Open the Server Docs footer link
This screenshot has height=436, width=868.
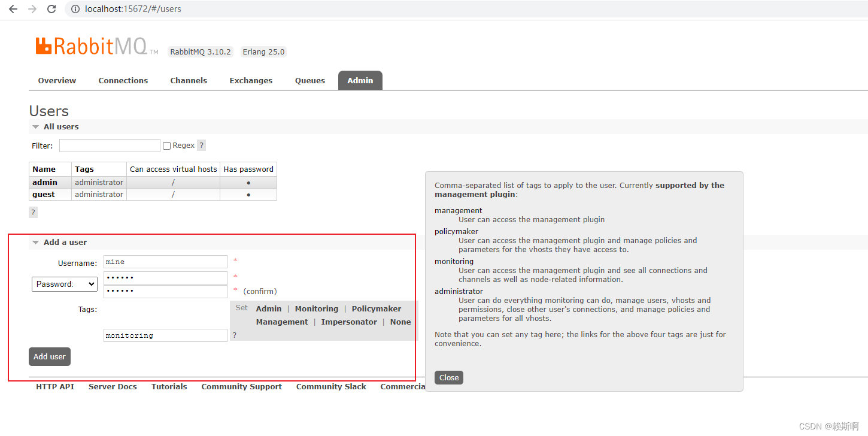click(113, 387)
